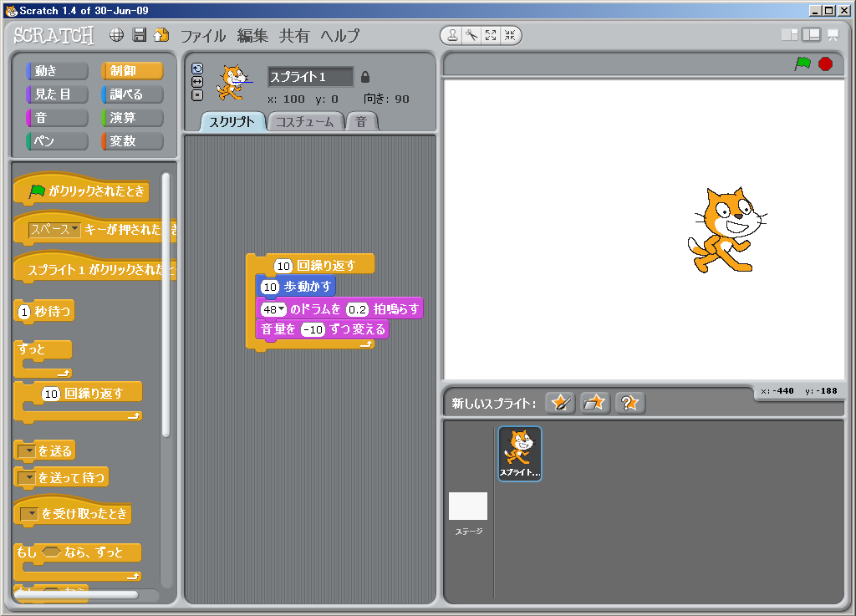Image resolution: width=856 pixels, height=616 pixels.
Task: Open the 音 tab
Action: [361, 122]
